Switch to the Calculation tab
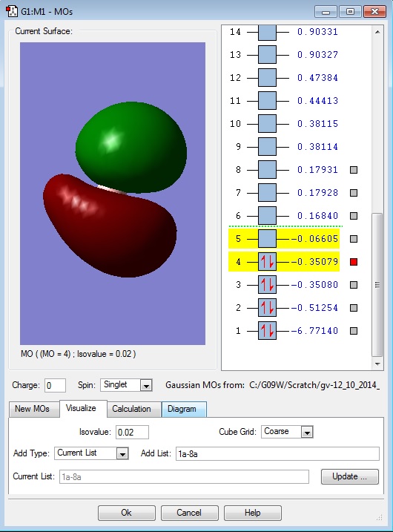This screenshot has width=393, height=532. [x=131, y=409]
